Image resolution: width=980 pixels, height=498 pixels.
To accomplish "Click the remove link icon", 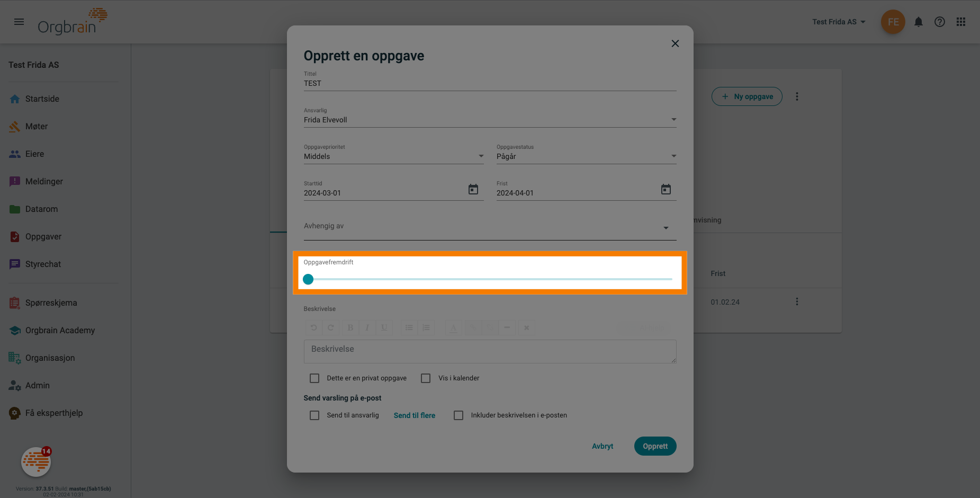I will [490, 327].
